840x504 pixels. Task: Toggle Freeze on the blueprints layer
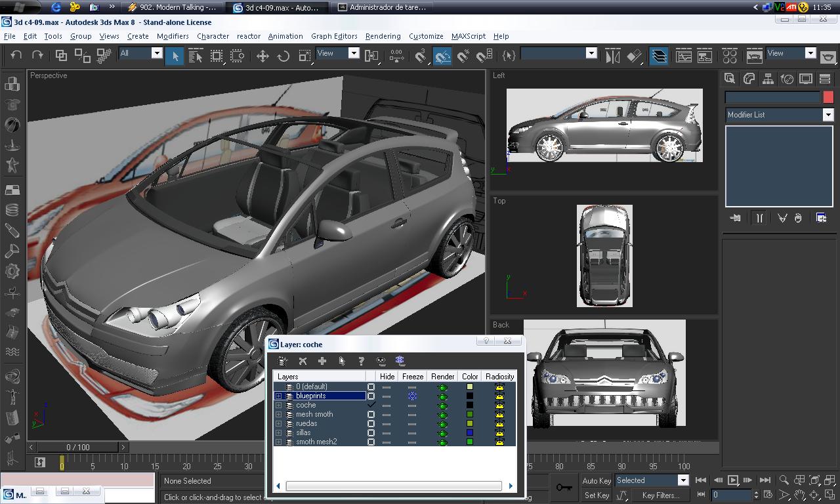tap(412, 396)
